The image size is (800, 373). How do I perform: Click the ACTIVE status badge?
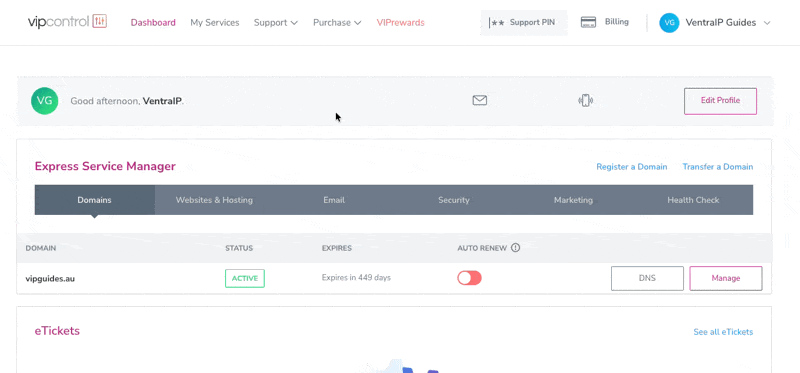(x=245, y=279)
